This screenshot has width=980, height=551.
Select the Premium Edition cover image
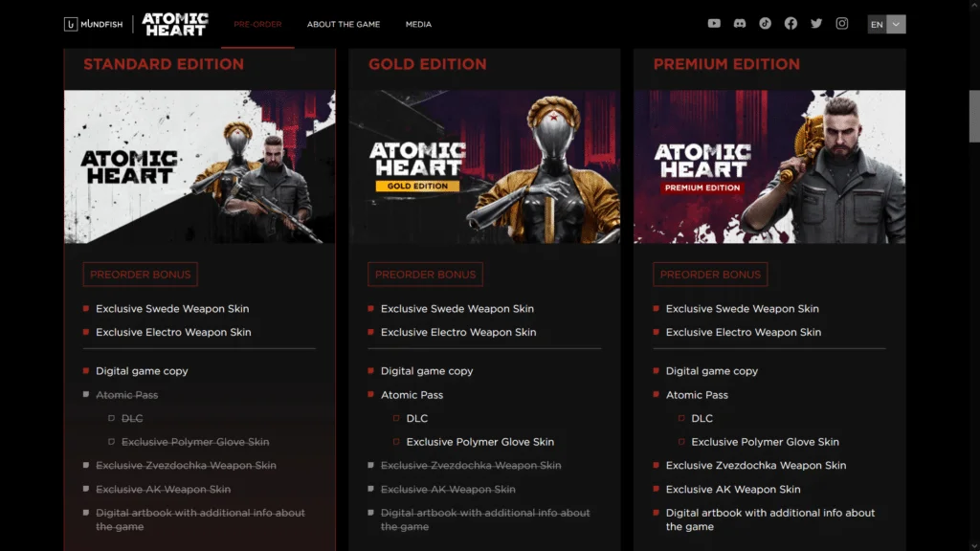pos(769,166)
